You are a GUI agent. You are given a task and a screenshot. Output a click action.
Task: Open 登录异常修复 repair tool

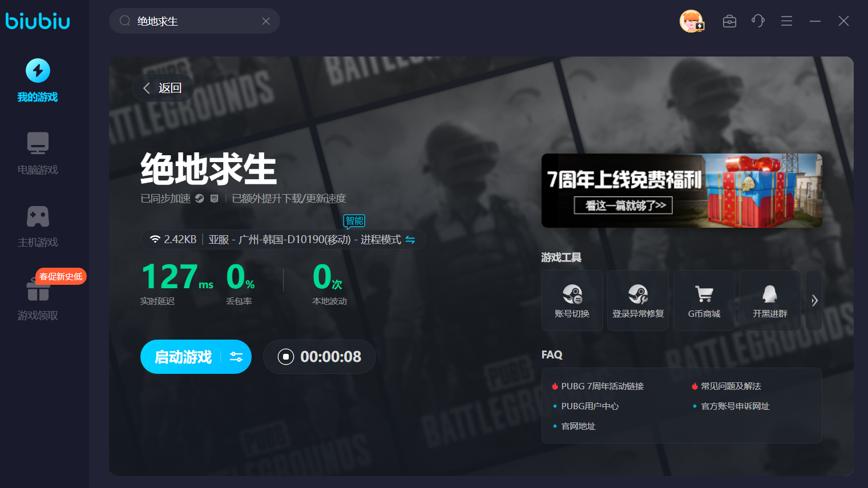638,300
